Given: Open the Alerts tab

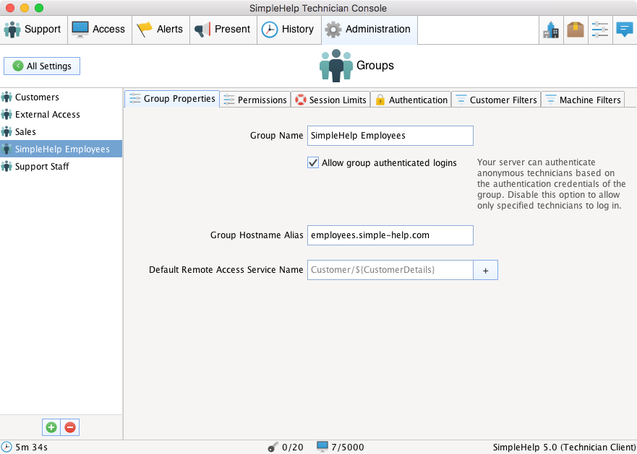Looking at the screenshot, I should click(x=161, y=30).
